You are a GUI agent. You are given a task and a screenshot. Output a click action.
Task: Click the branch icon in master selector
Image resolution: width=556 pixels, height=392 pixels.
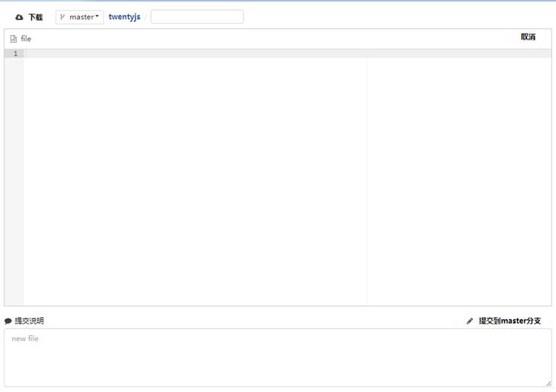point(62,17)
